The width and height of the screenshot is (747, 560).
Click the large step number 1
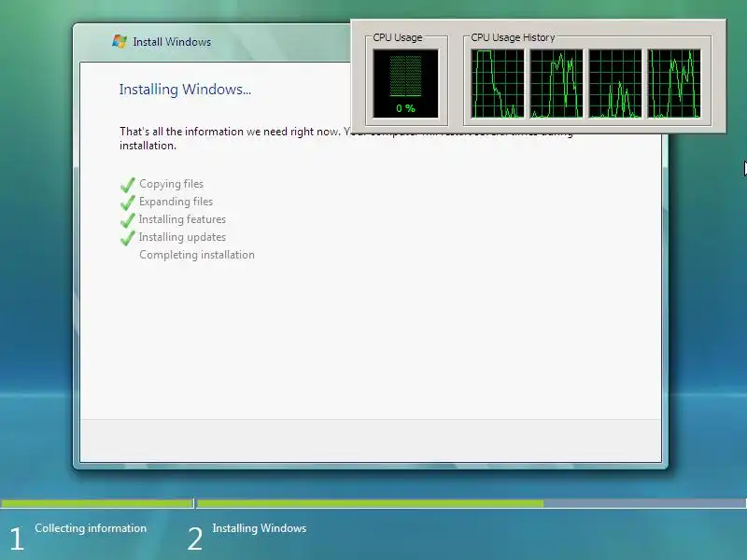point(16,539)
